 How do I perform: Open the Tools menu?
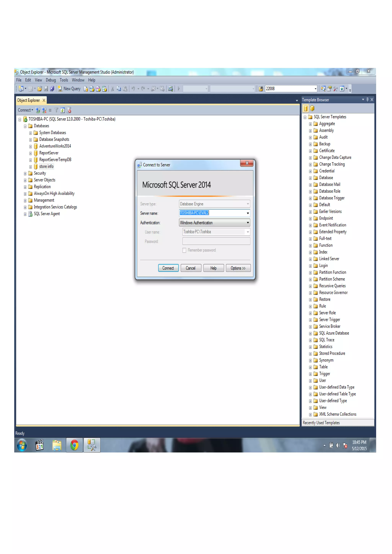pos(64,80)
